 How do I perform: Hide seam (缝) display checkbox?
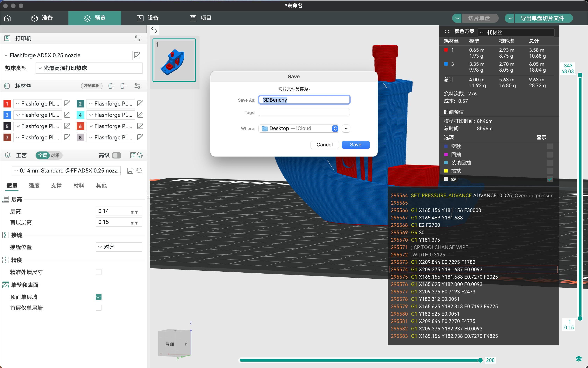coord(550,179)
